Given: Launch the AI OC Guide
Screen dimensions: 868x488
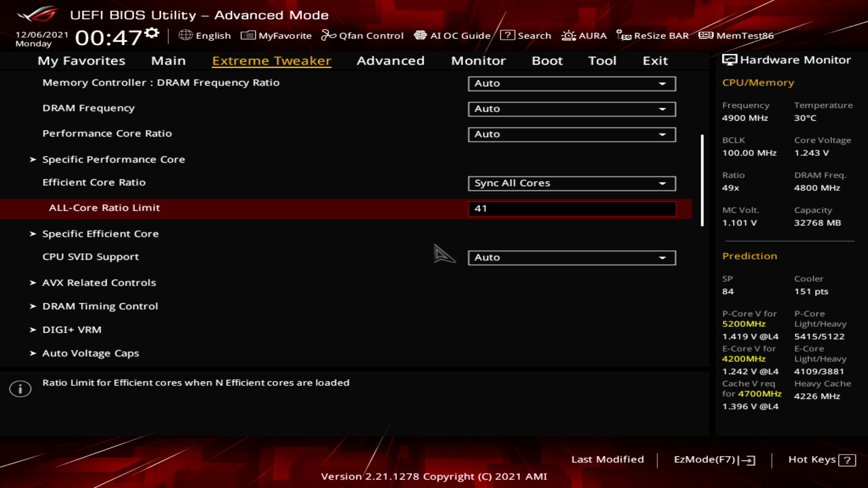Looking at the screenshot, I should 452,35.
